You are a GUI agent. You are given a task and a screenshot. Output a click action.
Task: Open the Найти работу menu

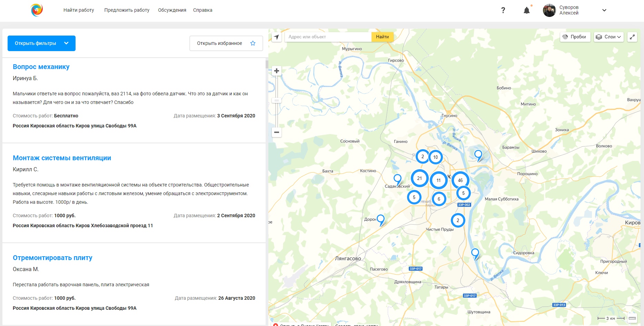point(79,10)
